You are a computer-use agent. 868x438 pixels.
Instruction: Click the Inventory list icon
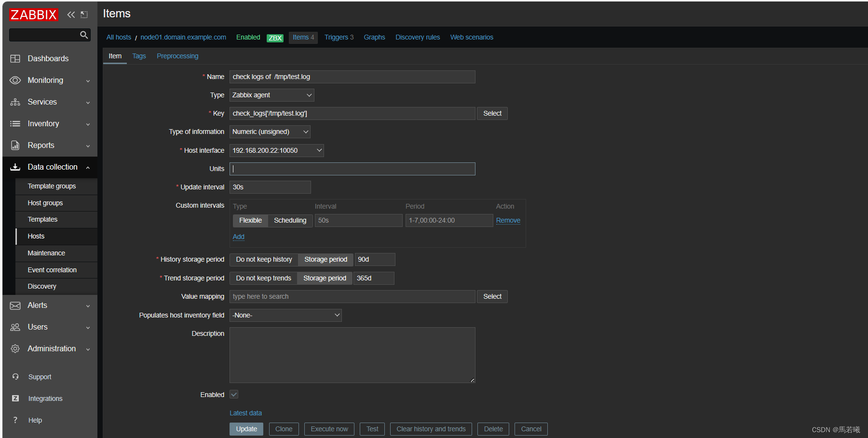pos(15,124)
